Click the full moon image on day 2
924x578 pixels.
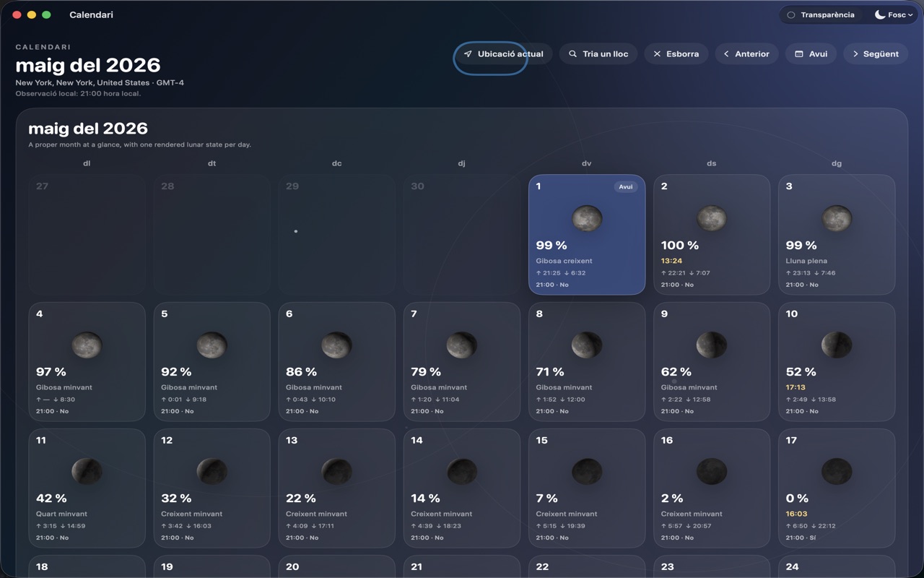pos(712,218)
